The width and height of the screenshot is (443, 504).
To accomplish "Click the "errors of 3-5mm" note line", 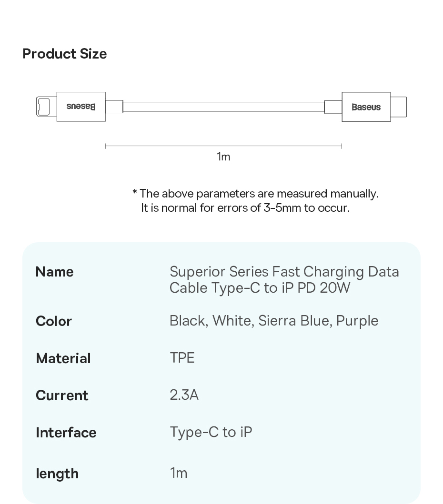I will pyautogui.click(x=245, y=208).
